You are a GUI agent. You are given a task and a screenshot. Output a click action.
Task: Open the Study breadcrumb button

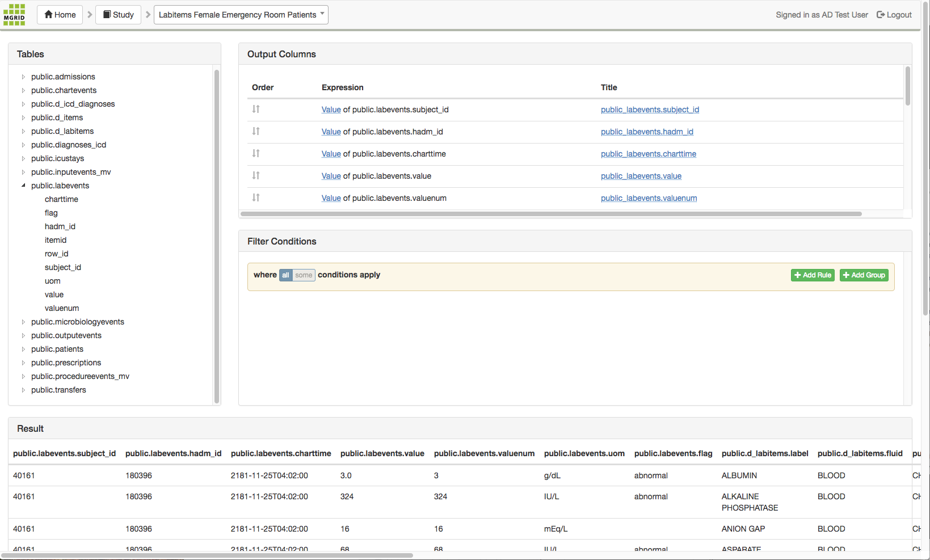(119, 15)
